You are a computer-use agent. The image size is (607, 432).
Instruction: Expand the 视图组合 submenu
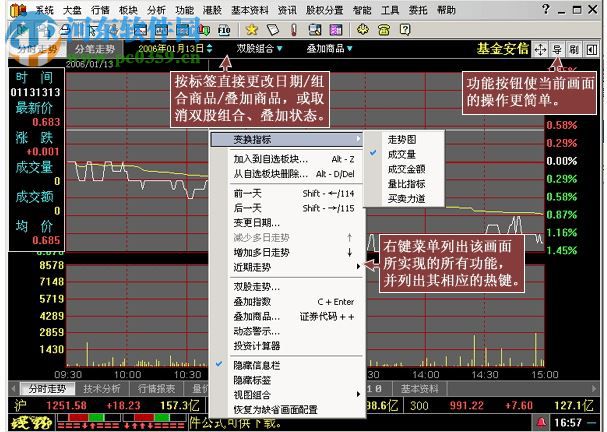[x=286, y=395]
